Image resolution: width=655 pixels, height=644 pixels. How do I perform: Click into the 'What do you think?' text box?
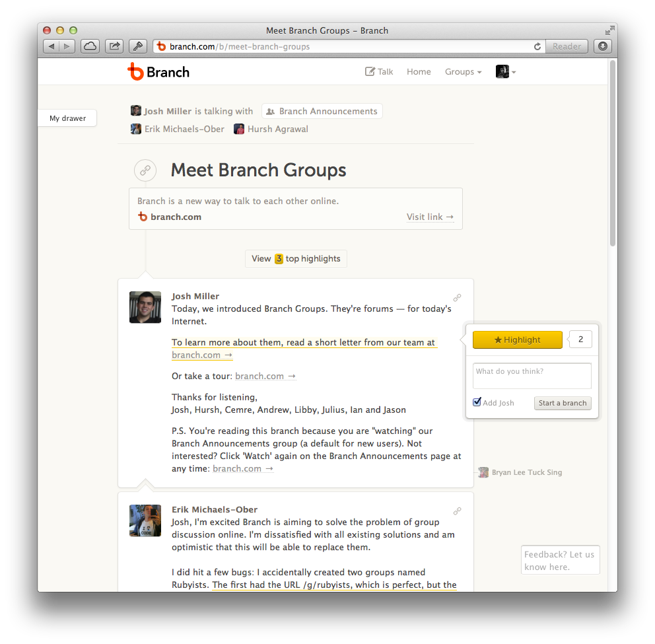[532, 376]
